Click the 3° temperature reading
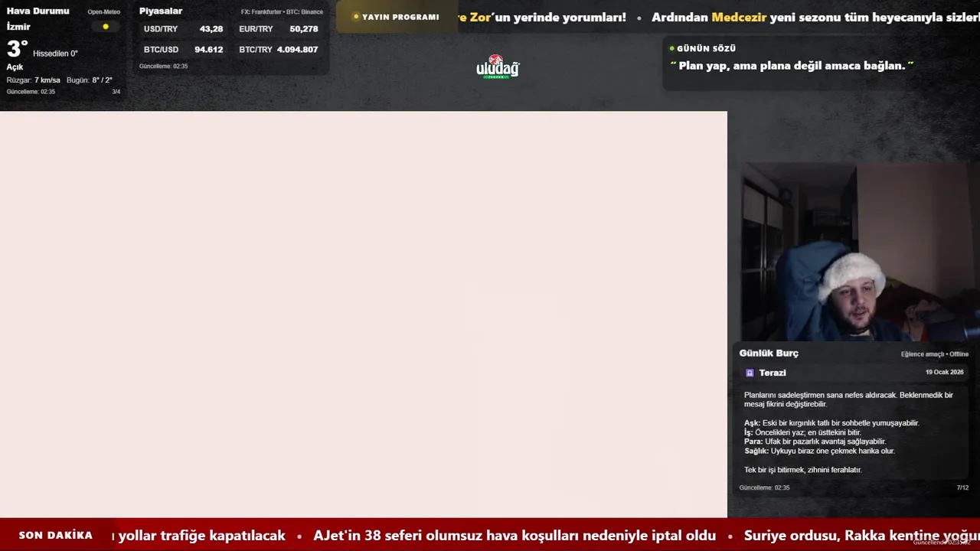The width and height of the screenshot is (980, 551). [17, 49]
